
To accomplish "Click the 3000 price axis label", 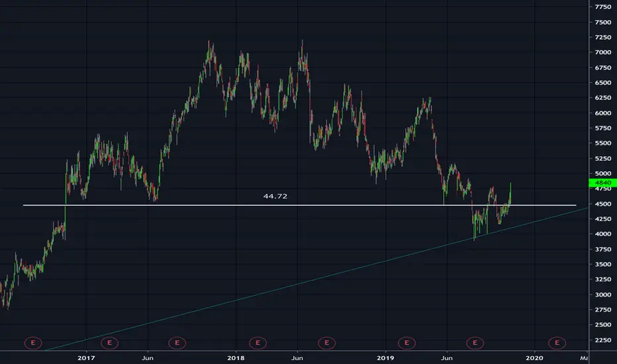I will tap(603, 295).
